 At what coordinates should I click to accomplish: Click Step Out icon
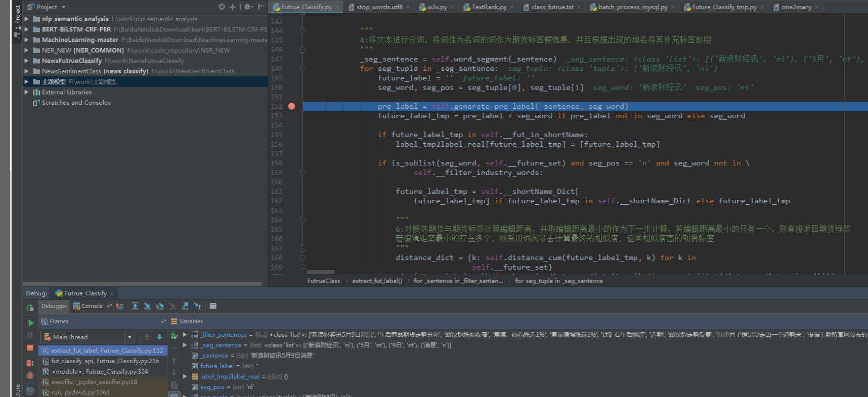[185, 306]
